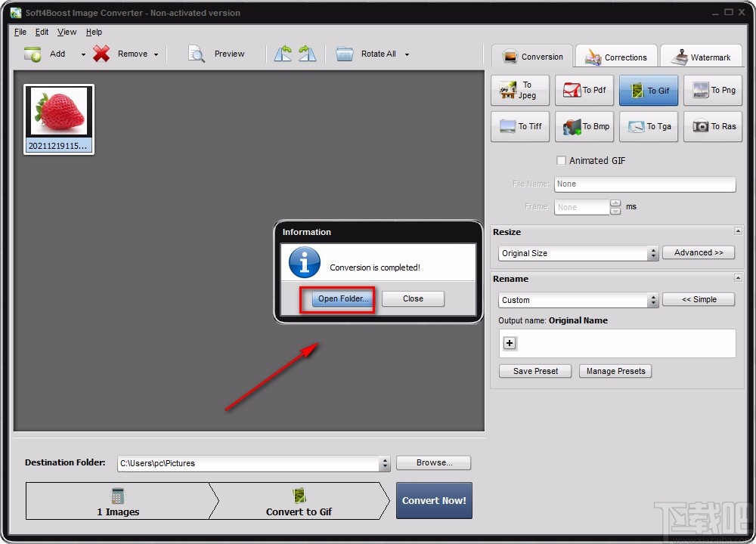Minimize the Image Converter window
The width and height of the screenshot is (756, 544).
pos(715,13)
